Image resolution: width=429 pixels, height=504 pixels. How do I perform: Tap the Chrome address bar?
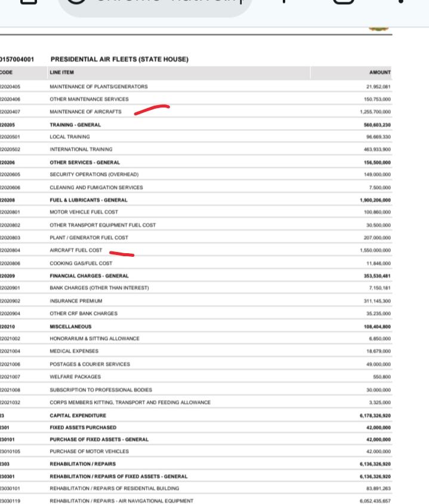tap(155, 5)
